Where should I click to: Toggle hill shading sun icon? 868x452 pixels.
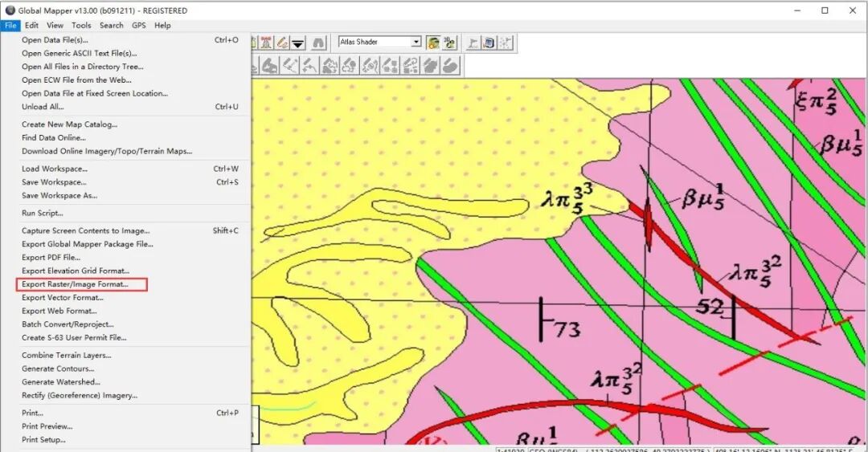pyautogui.click(x=433, y=43)
